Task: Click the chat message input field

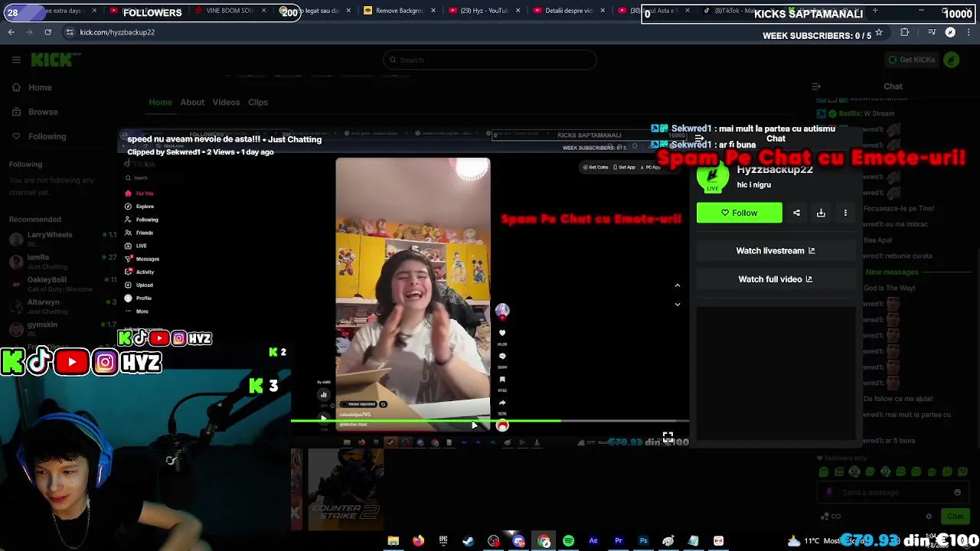Action: [x=892, y=493]
